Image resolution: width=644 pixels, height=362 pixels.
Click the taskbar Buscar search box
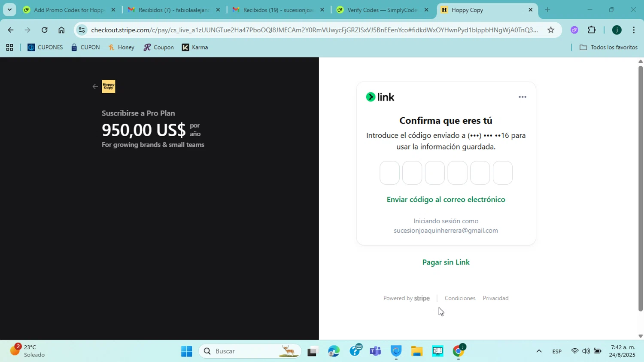tap(250, 352)
